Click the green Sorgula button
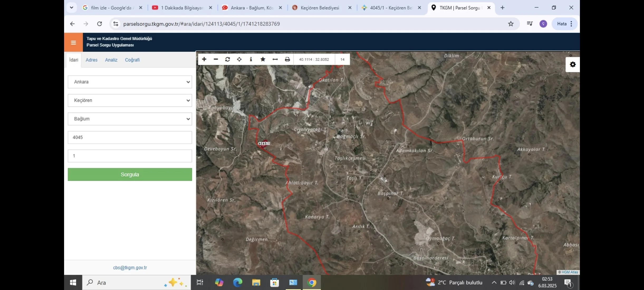 [129, 174]
